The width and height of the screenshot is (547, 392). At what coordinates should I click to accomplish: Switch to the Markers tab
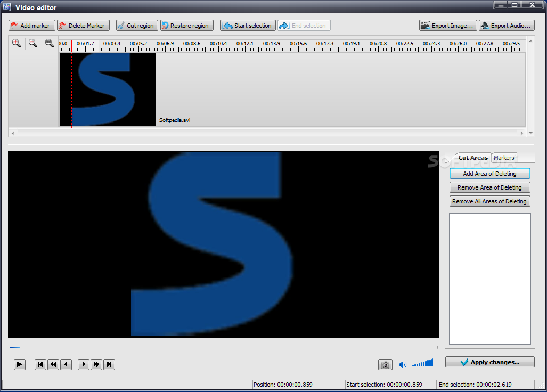tap(504, 158)
